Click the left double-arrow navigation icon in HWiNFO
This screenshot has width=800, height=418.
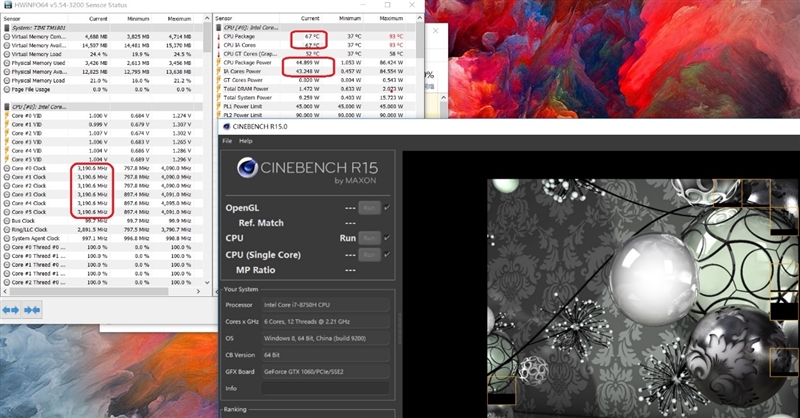pyautogui.click(x=11, y=311)
